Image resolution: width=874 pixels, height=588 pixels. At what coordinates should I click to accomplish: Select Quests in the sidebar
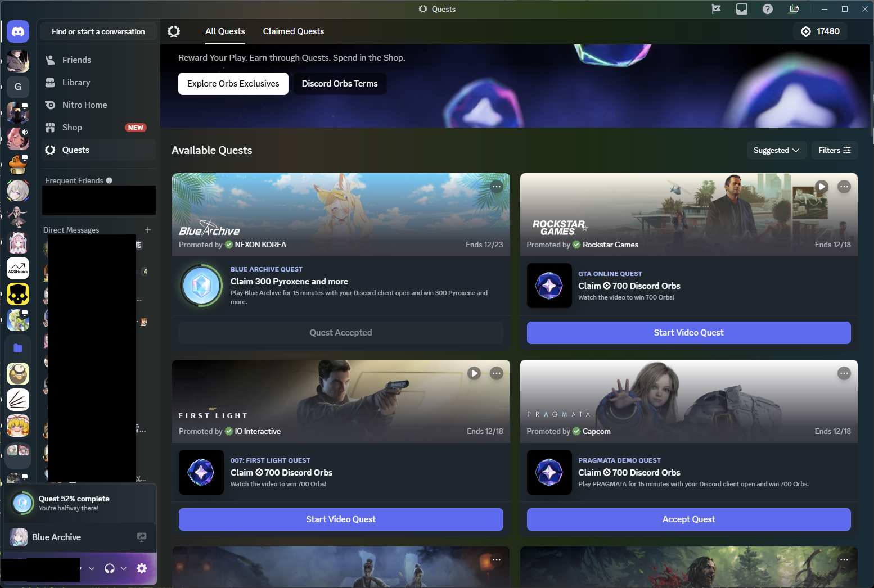point(98,150)
